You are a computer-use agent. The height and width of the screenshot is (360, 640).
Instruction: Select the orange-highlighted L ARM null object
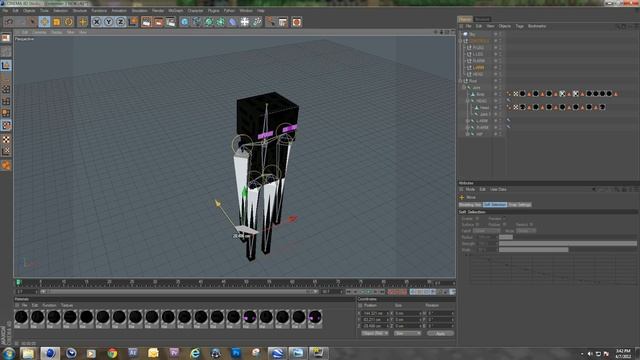click(x=479, y=67)
